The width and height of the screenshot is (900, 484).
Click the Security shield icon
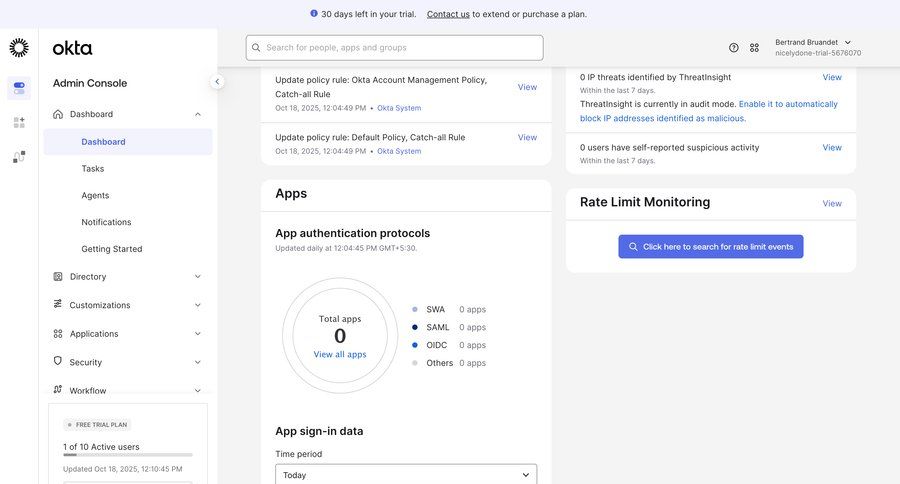[57, 361]
